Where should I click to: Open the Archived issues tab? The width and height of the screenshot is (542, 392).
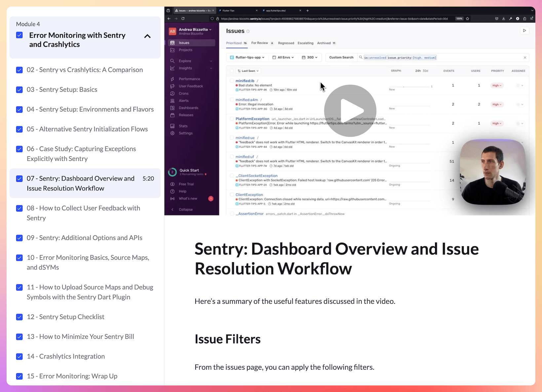[324, 43]
